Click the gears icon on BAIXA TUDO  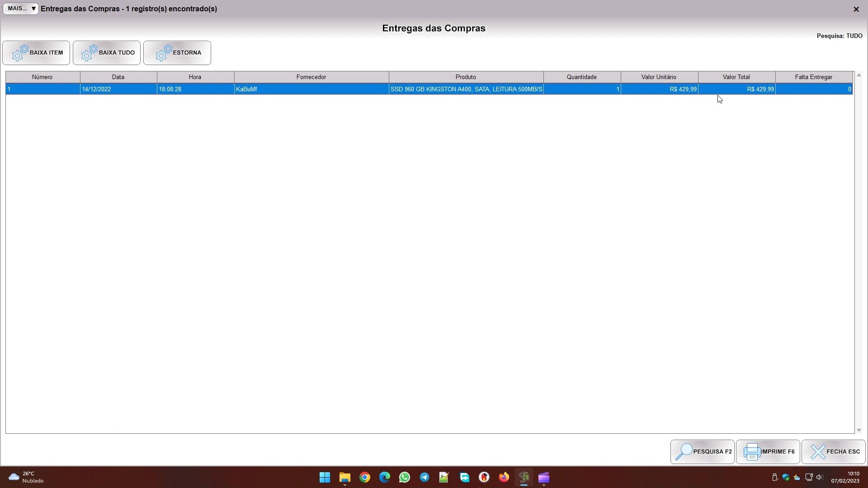coord(90,53)
